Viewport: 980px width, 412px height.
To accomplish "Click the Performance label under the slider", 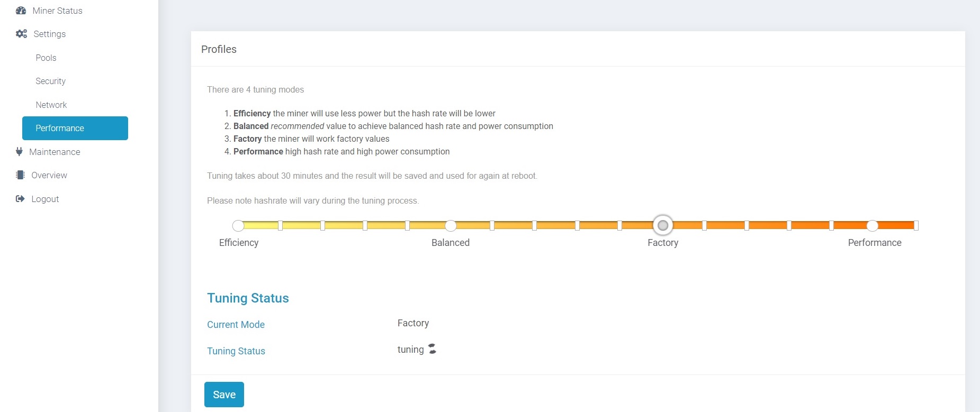I will pos(875,243).
